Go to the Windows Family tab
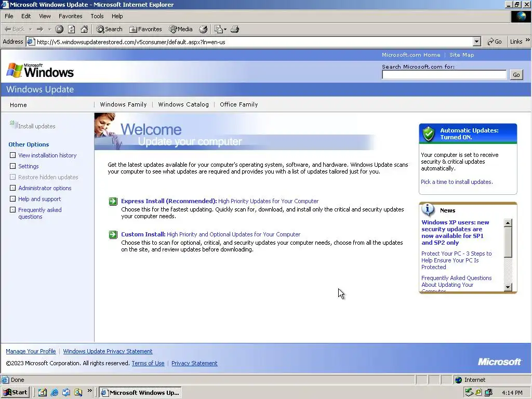 click(x=123, y=104)
